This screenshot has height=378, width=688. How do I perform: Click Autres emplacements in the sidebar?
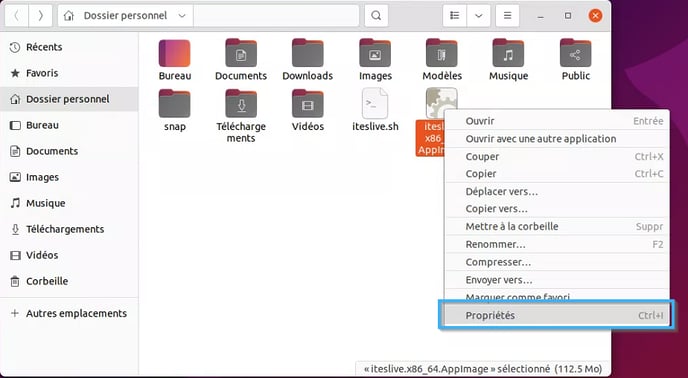click(x=69, y=313)
